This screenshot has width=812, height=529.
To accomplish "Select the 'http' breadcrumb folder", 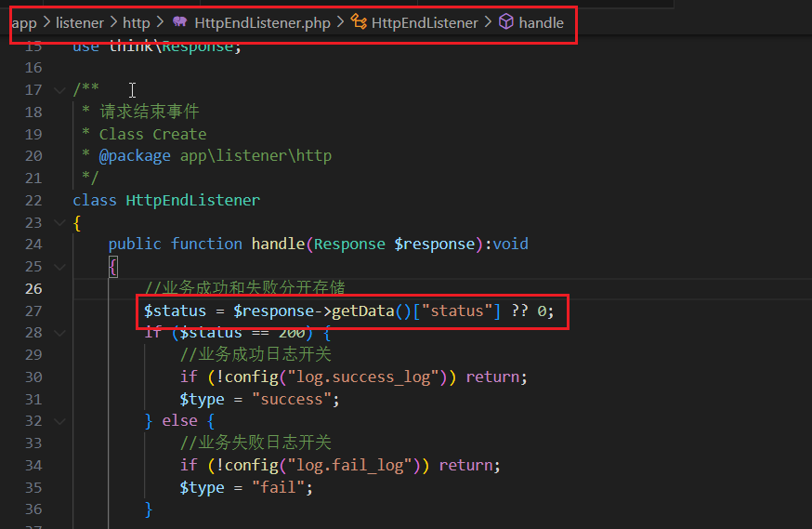I will click(x=137, y=23).
